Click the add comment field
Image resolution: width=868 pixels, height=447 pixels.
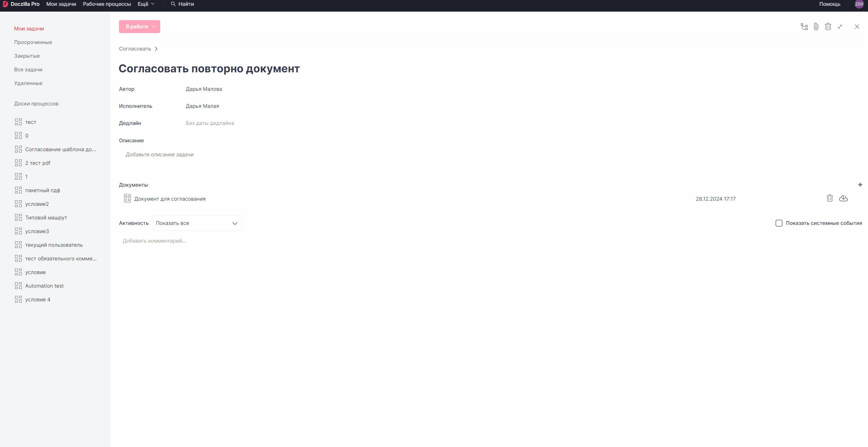[154, 241]
